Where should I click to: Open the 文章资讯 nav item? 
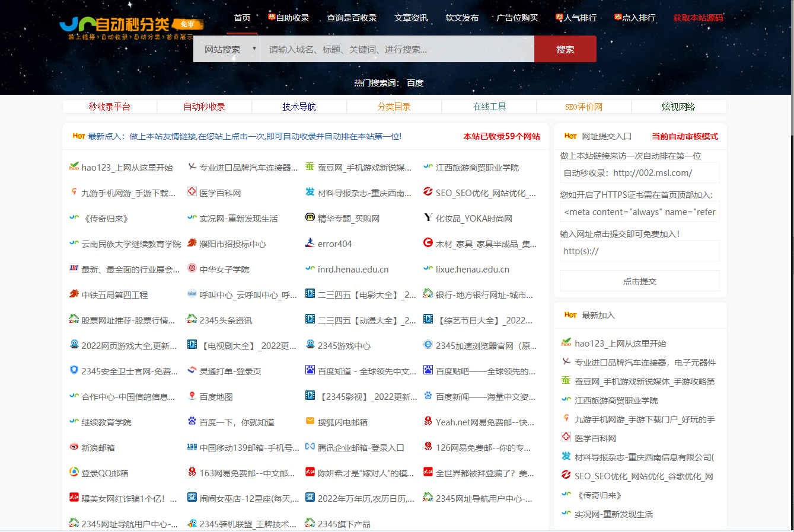point(411,18)
